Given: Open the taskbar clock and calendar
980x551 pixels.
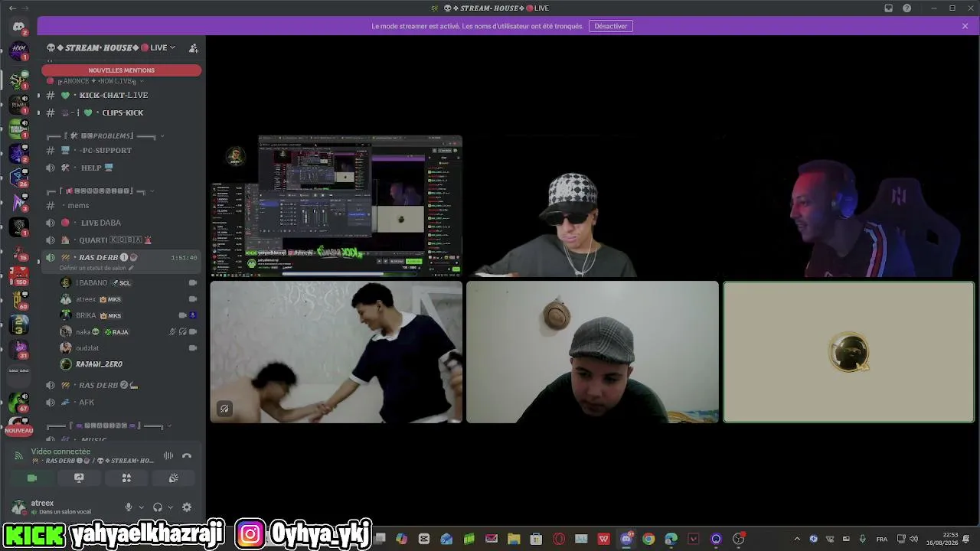Looking at the screenshot, I should pos(942,539).
